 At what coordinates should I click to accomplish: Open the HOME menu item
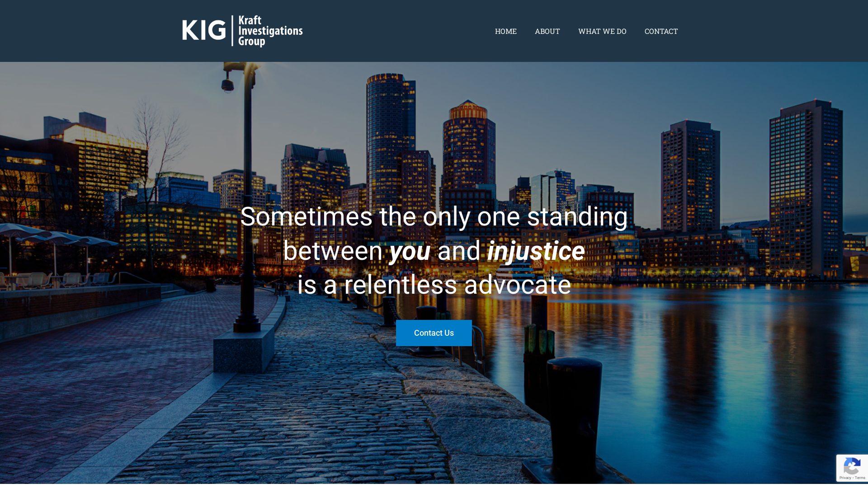505,31
